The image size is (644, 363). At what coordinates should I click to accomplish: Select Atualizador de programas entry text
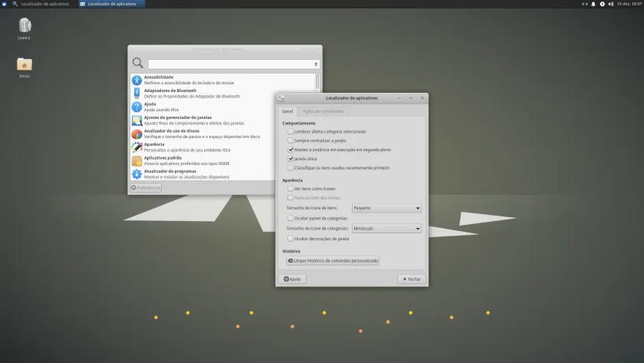pyautogui.click(x=170, y=171)
